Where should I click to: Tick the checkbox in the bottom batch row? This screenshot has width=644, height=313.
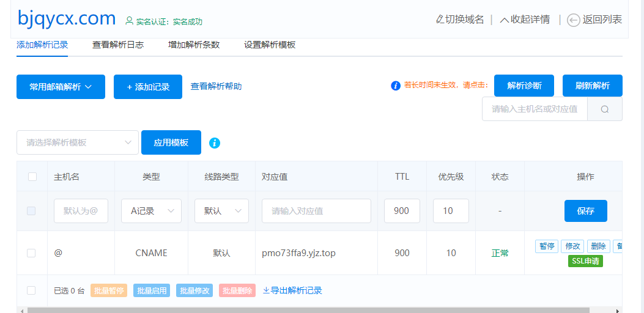pos(31,290)
